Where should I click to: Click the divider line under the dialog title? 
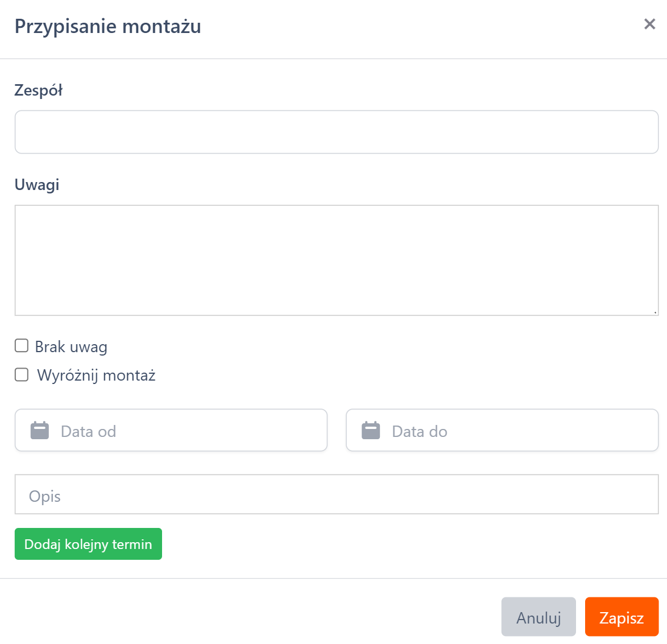coord(333,59)
